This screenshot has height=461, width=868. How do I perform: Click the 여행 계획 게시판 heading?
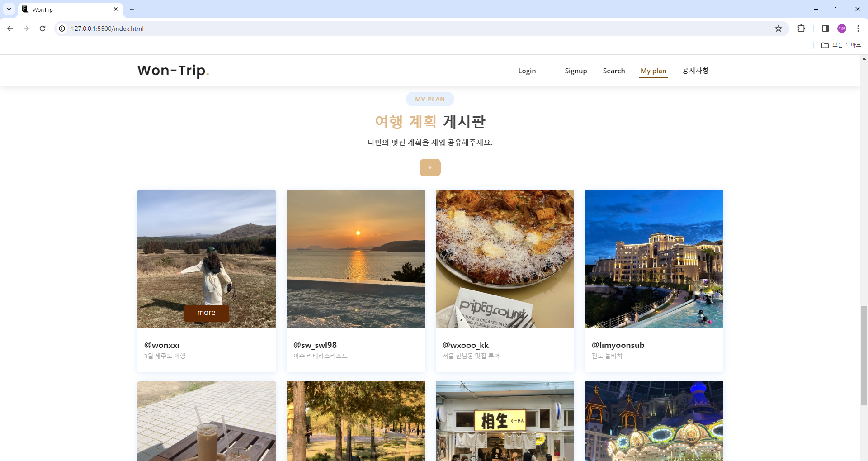pyautogui.click(x=430, y=121)
